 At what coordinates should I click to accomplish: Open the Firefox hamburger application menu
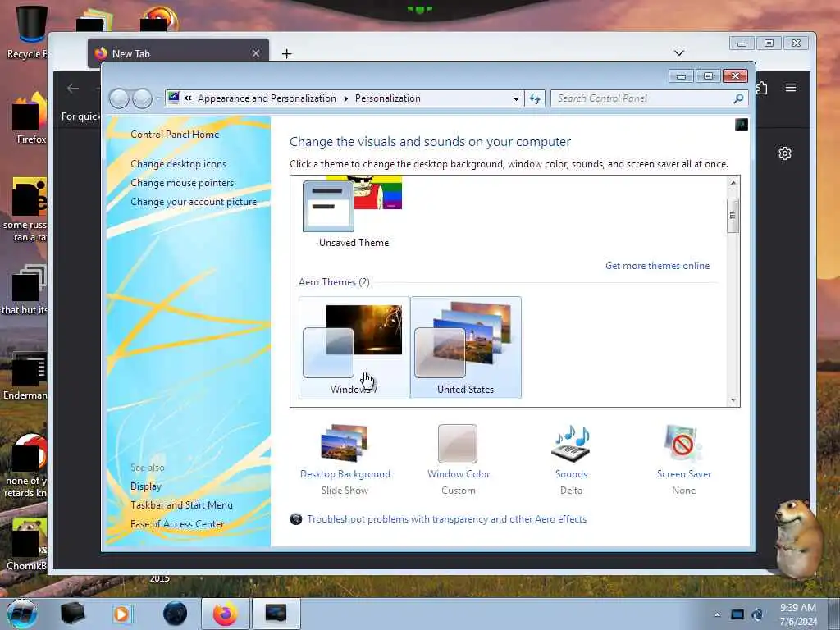click(x=791, y=87)
